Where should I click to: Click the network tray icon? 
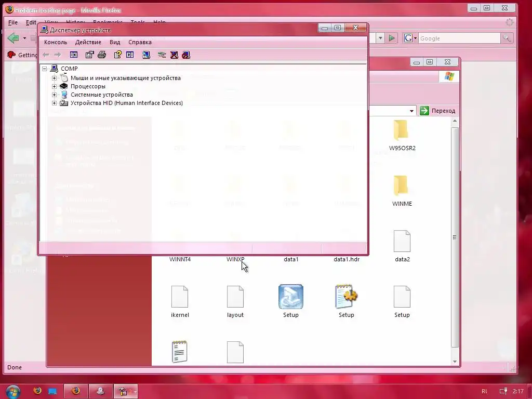click(x=503, y=391)
